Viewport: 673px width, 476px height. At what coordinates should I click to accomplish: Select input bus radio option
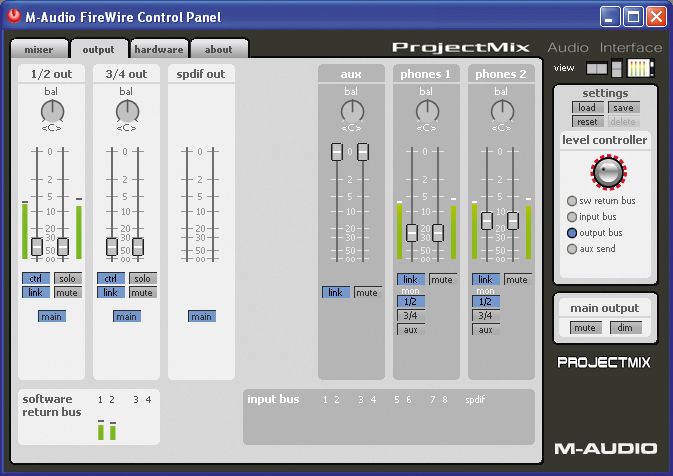pos(572,217)
